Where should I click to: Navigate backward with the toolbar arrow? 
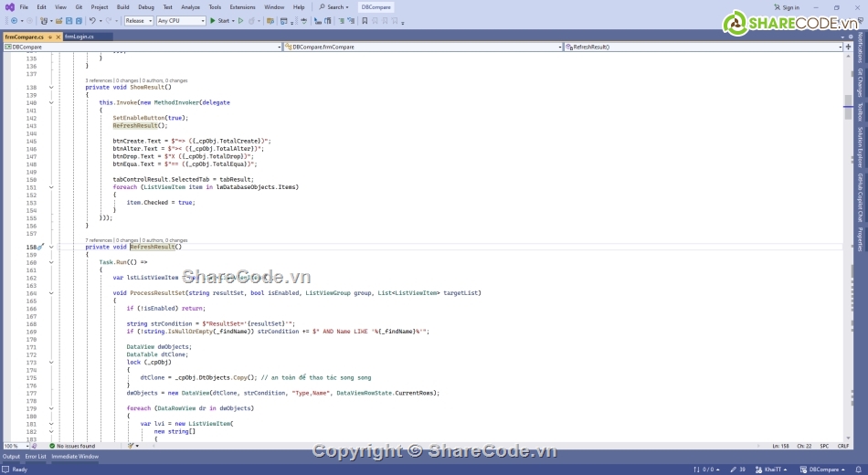15,20
